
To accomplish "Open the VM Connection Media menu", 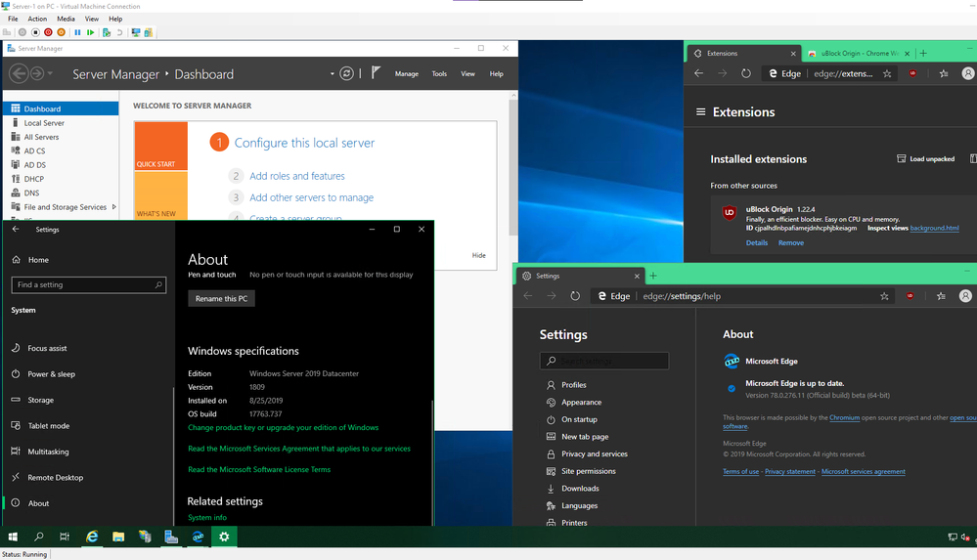I will pos(66,19).
